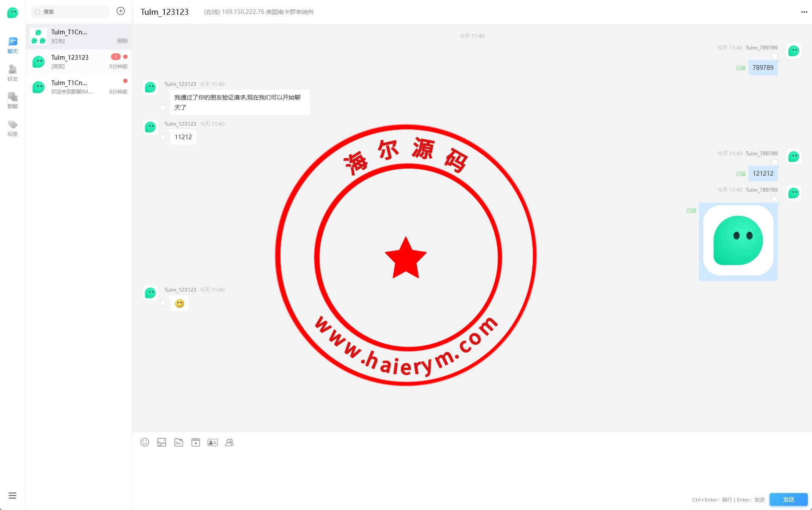Select checkbox next to message 11212
This screenshot has height=510, width=812.
(x=163, y=137)
